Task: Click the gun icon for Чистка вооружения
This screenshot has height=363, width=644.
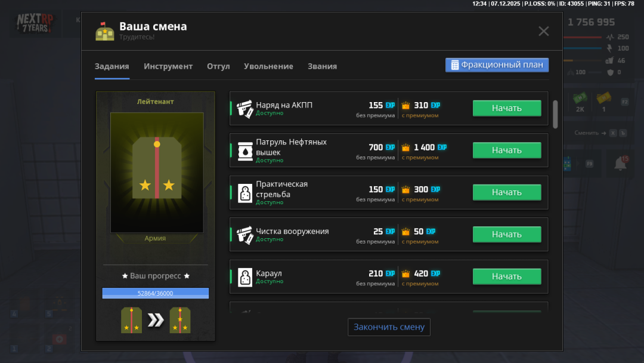Action: pyautogui.click(x=245, y=235)
